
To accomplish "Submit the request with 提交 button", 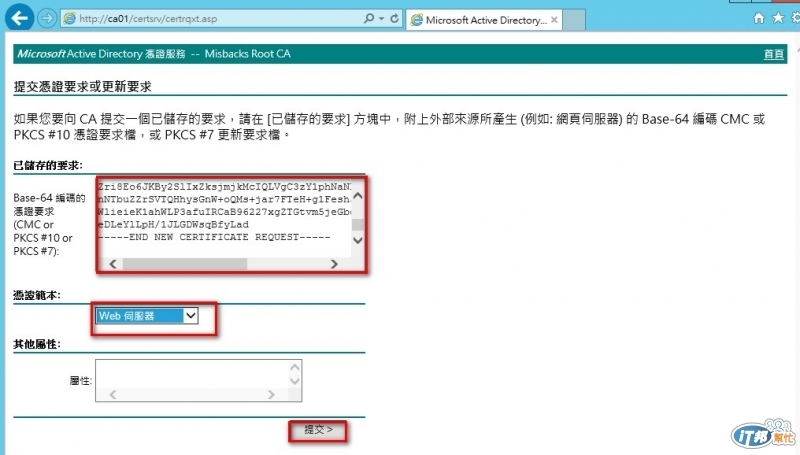I will tap(318, 430).
